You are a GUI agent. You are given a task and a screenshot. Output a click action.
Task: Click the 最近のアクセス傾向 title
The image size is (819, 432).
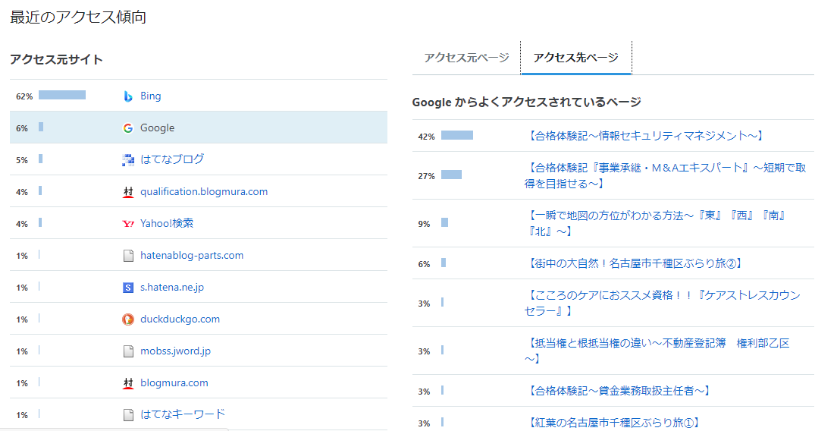[x=78, y=17]
